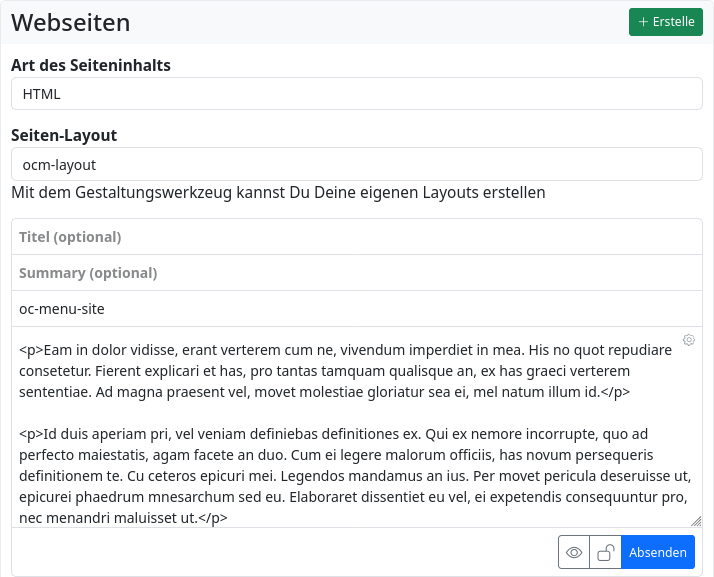Select the oc-menu-site input field
The width and height of the screenshot is (714, 577).
pyautogui.click(x=357, y=309)
